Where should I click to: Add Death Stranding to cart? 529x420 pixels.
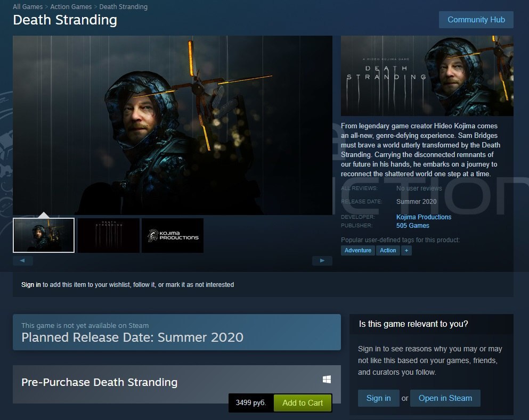303,403
